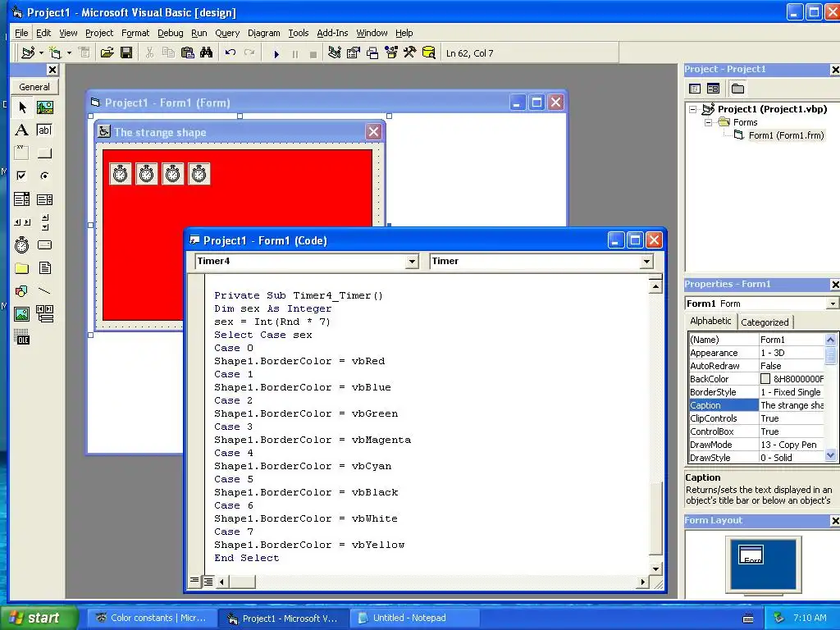Select the ComboBox control tool
The image size is (840, 630).
(x=22, y=199)
